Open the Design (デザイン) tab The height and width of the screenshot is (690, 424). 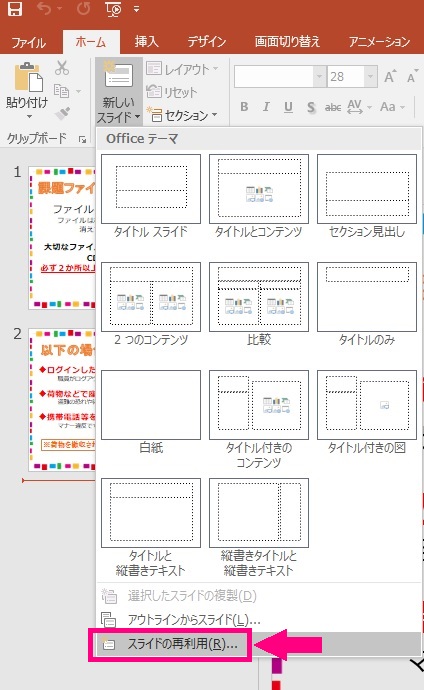click(x=207, y=41)
